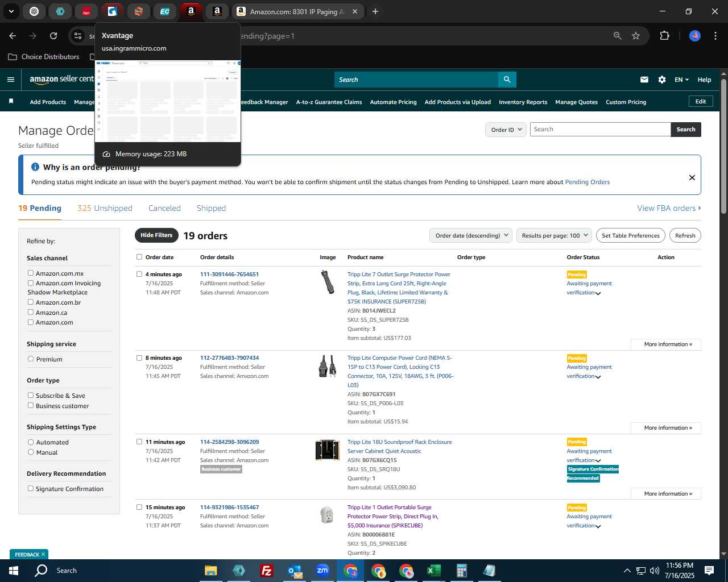This screenshot has height=582, width=728.
Task: Open the EN language dropdown
Action: (681, 80)
